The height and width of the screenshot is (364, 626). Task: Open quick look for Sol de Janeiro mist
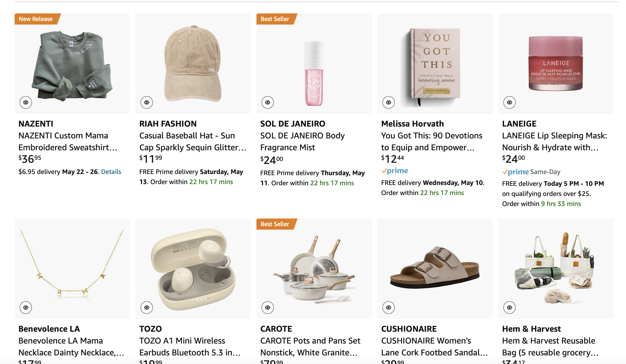tap(268, 103)
